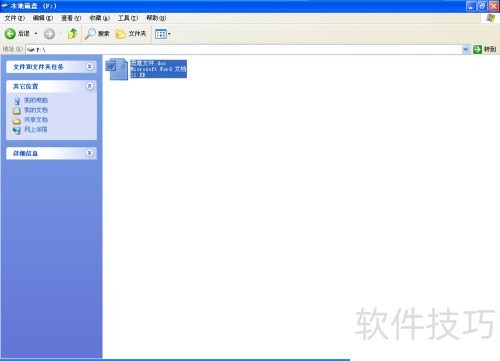Open My Computer link in sidebar
This screenshot has height=361, width=500.
[x=36, y=100]
